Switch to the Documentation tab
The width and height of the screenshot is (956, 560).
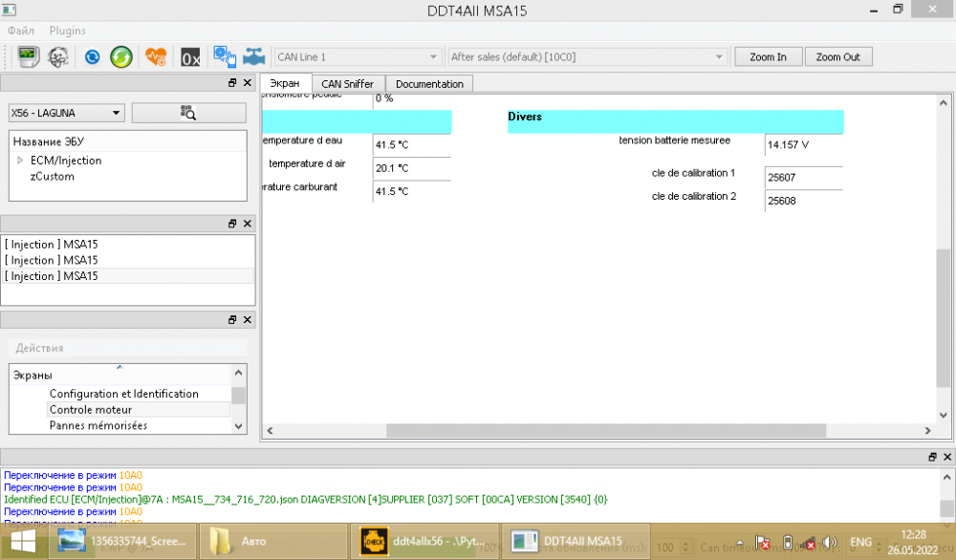pyautogui.click(x=429, y=84)
